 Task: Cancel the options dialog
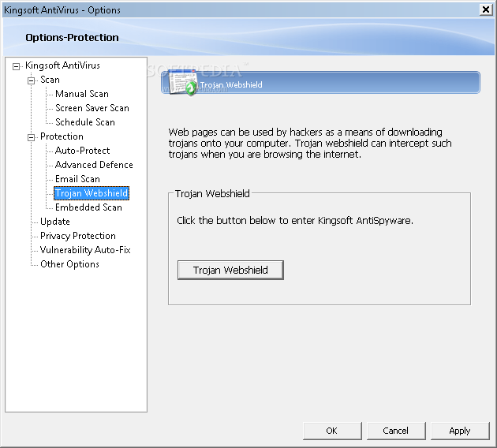tap(396, 431)
